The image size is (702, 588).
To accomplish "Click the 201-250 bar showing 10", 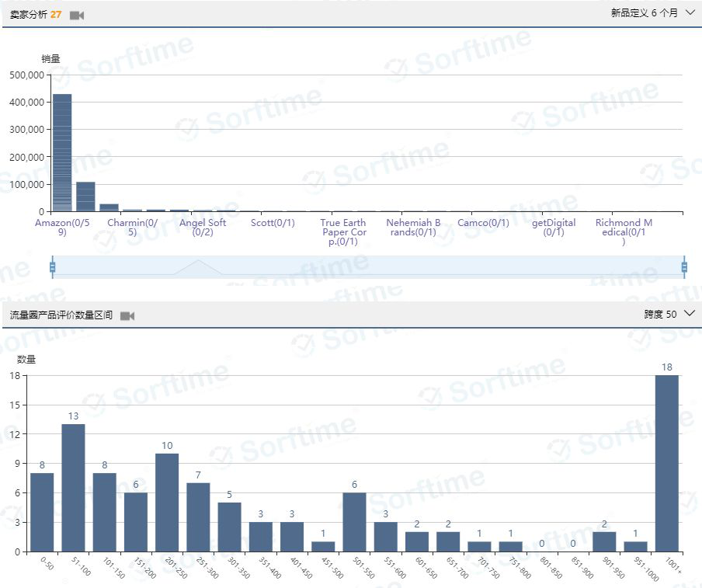I will click(x=167, y=502).
